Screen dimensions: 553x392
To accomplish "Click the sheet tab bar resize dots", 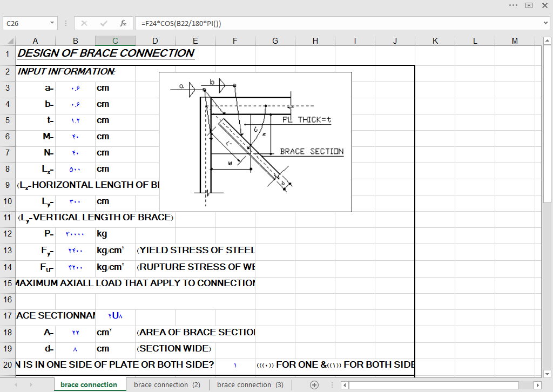I will [x=332, y=385].
